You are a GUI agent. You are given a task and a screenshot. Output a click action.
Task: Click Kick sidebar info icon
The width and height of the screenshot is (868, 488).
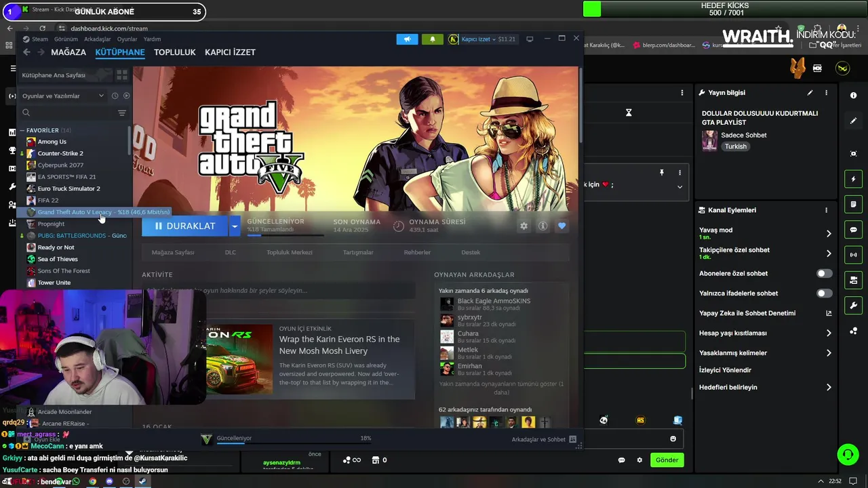click(x=853, y=96)
